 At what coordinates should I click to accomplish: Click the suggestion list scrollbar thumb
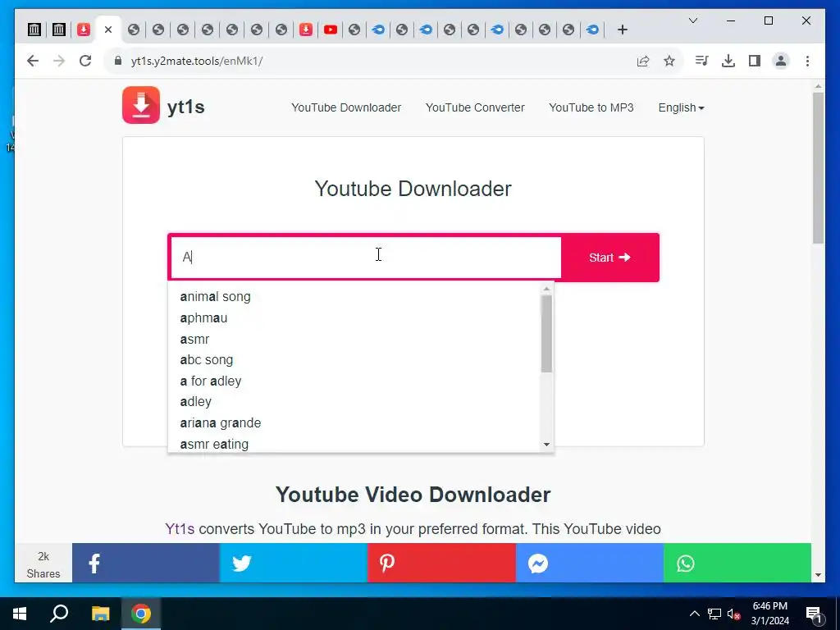(x=546, y=334)
